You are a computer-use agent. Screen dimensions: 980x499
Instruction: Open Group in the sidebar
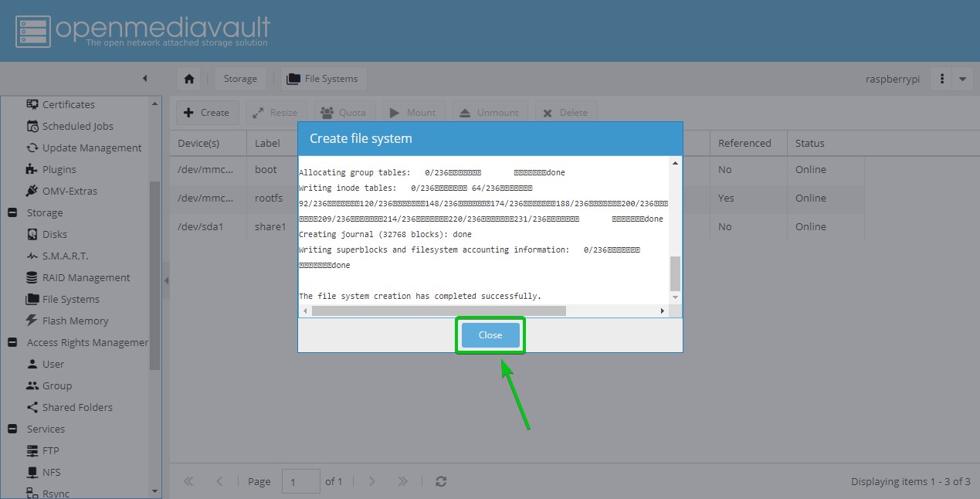57,385
